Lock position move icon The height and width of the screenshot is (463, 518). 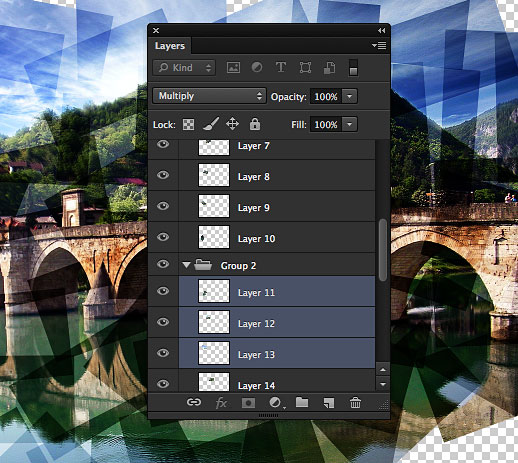point(232,124)
